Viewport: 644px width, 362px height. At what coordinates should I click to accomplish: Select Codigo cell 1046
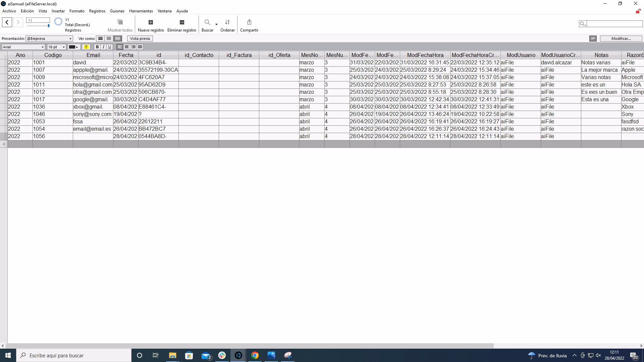pyautogui.click(x=53, y=114)
